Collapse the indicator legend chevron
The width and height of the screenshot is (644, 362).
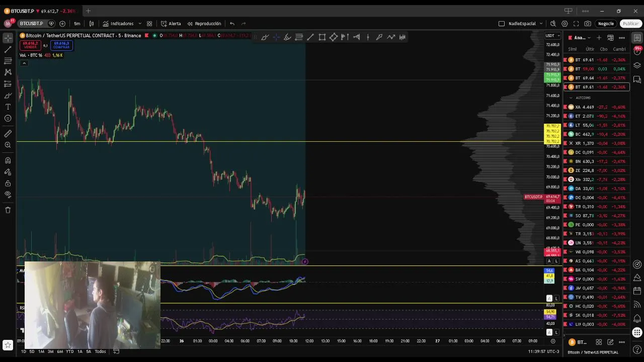click(x=24, y=63)
